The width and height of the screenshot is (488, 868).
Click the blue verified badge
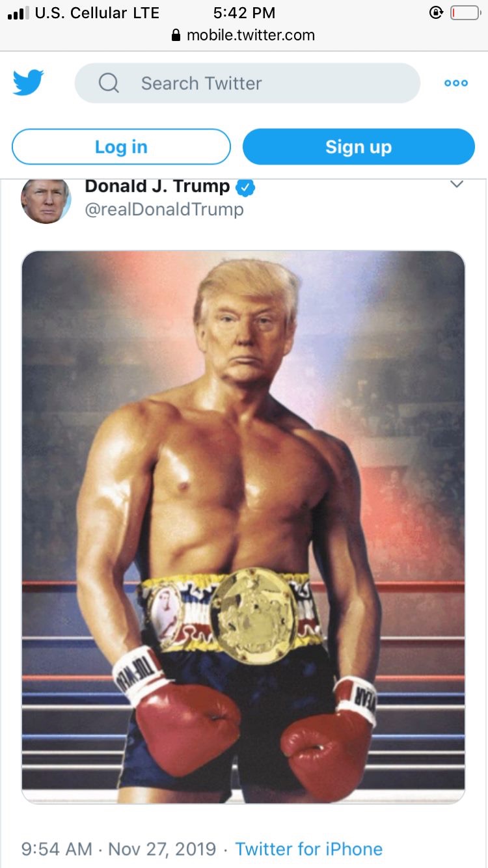tap(245, 188)
